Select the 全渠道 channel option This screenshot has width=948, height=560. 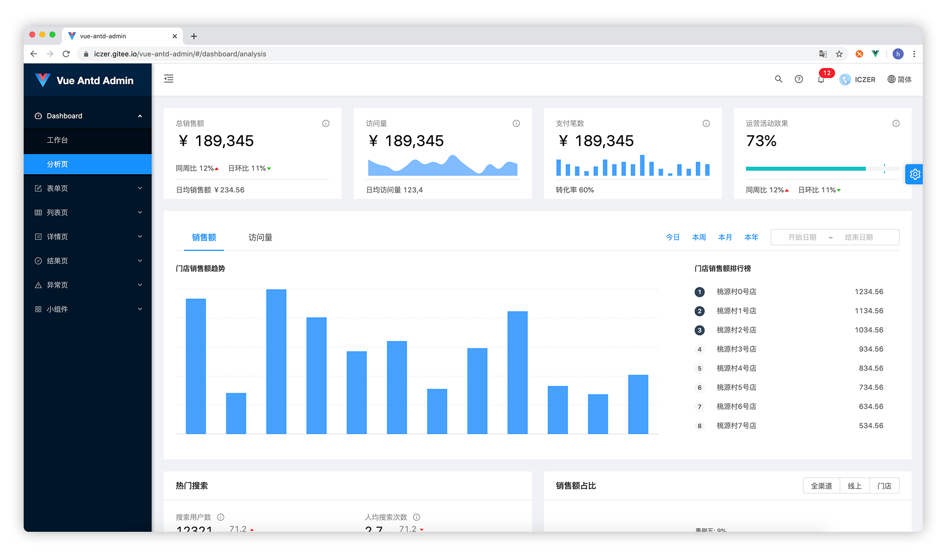pos(821,486)
